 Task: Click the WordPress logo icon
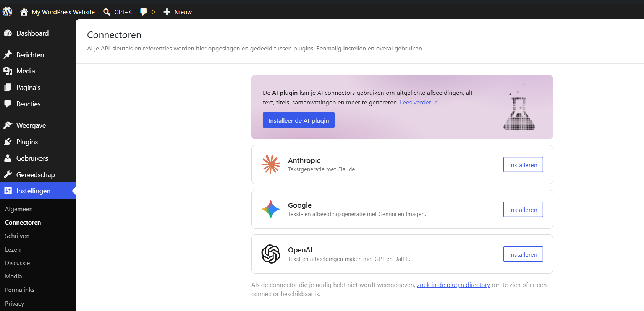click(8, 12)
